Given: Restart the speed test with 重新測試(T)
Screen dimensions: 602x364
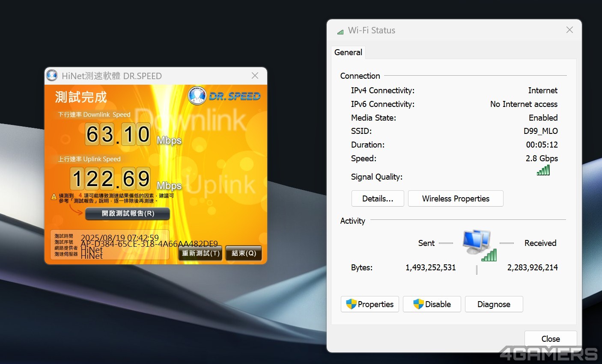Looking at the screenshot, I should 201,253.
